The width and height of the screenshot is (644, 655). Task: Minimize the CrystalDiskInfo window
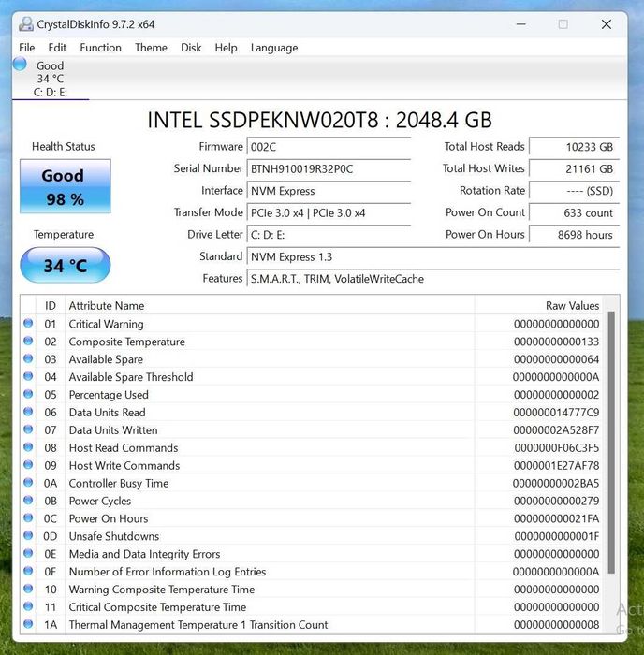tap(520, 24)
